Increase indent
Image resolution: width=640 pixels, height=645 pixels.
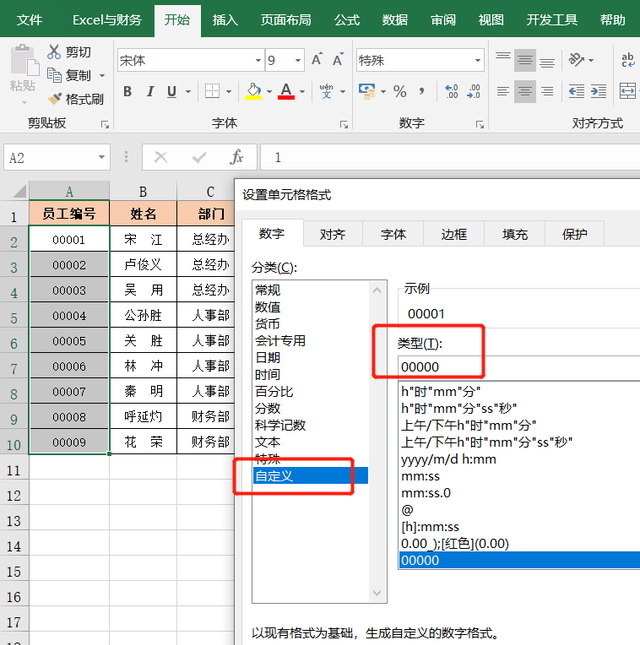click(x=598, y=91)
